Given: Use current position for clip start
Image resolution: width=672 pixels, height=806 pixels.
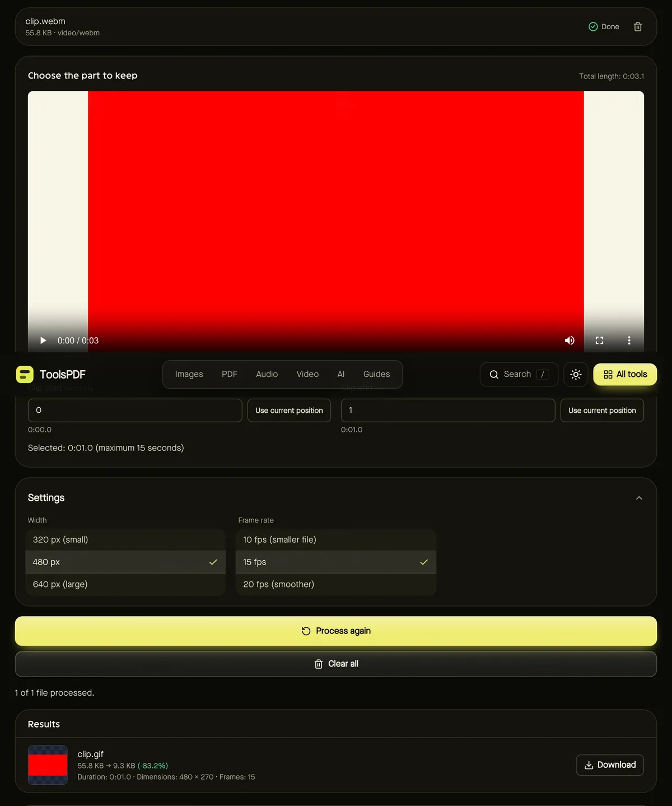Looking at the screenshot, I should [x=289, y=411].
